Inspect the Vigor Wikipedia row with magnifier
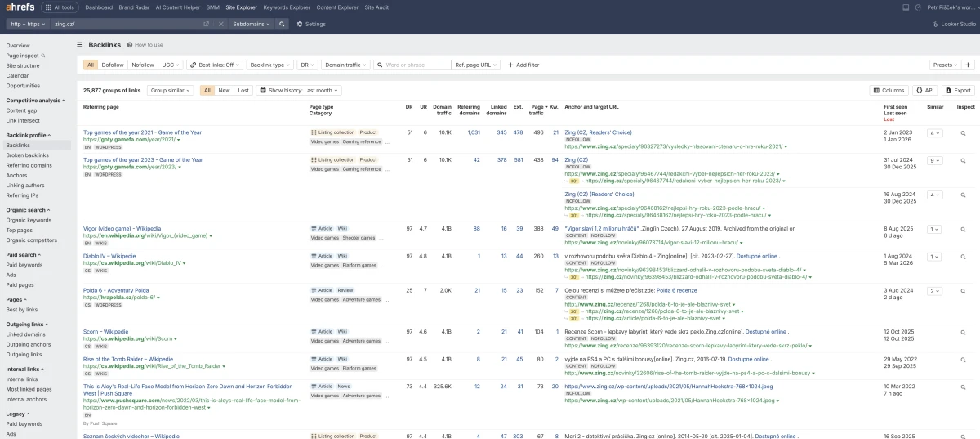The image size is (980, 439). 963,229
